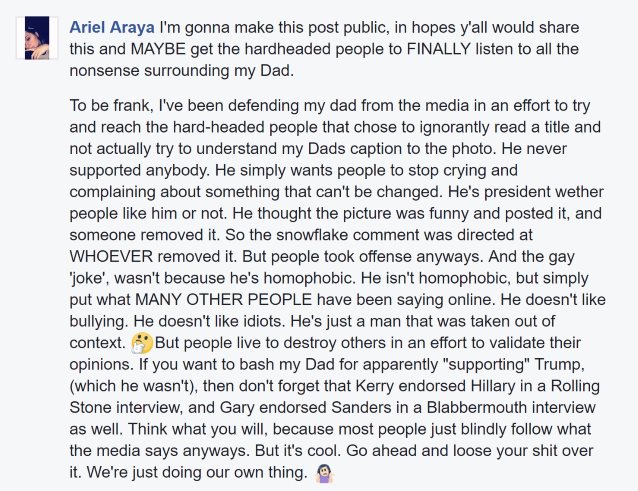638x491 pixels.
Task: Click the word 'Blabbermouth' in the post
Action: [x=476, y=408]
